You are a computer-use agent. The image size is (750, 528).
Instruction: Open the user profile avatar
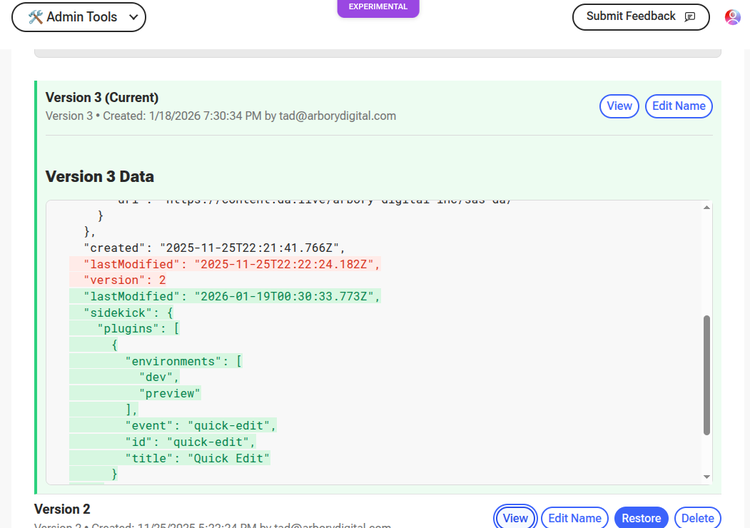pos(732,17)
